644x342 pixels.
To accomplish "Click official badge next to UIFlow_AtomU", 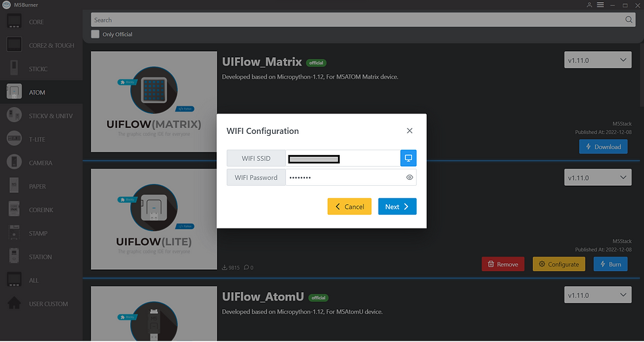I will point(318,298).
